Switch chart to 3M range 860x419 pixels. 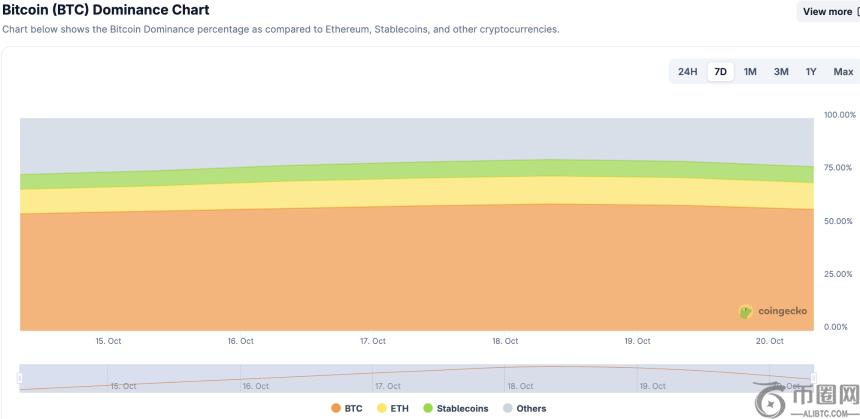tap(781, 72)
